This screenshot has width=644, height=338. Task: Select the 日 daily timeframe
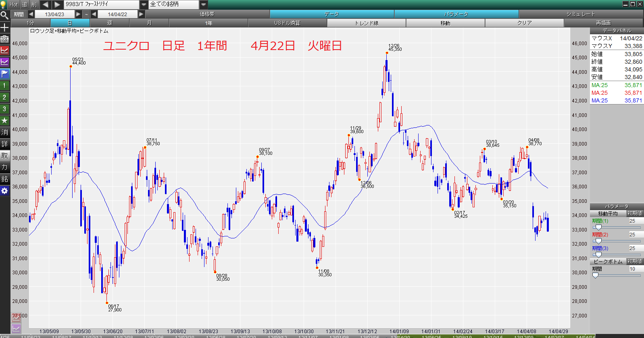[x=70, y=23]
